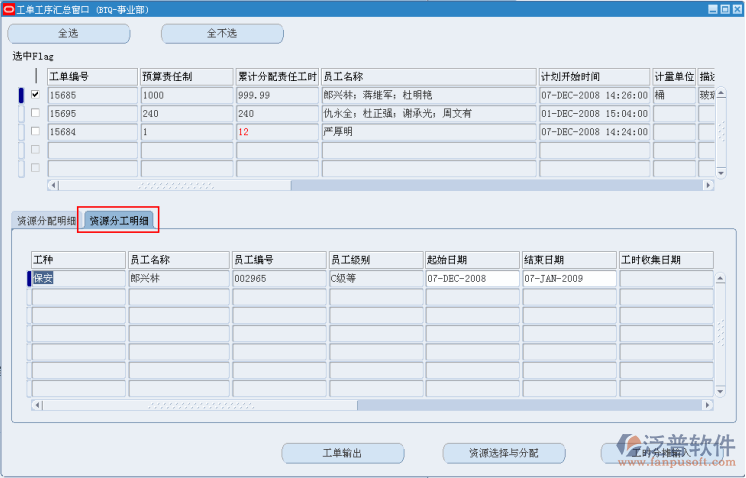Click the left scroll arrow of upper table
This screenshot has width=746, height=478.
[53, 185]
